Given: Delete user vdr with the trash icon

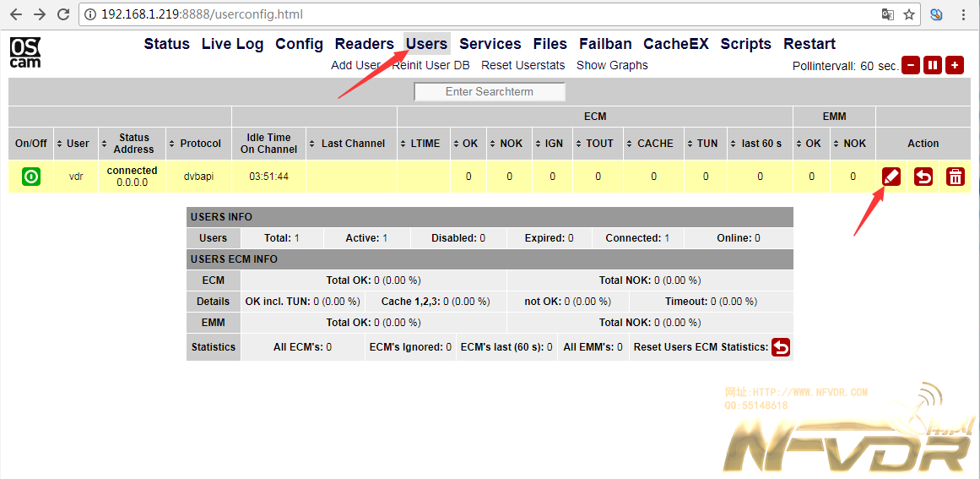Looking at the screenshot, I should point(955,177).
